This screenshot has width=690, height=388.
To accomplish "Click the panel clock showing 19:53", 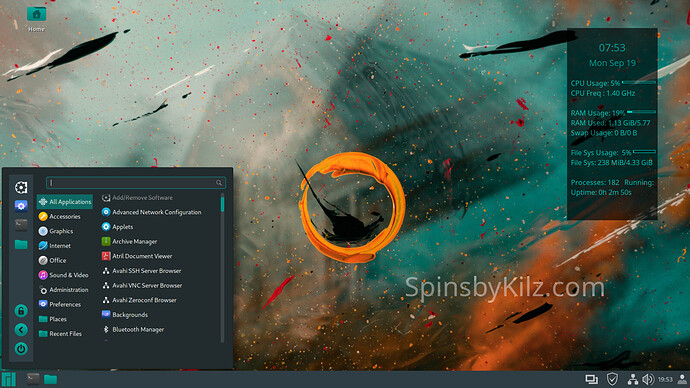I will 665,379.
